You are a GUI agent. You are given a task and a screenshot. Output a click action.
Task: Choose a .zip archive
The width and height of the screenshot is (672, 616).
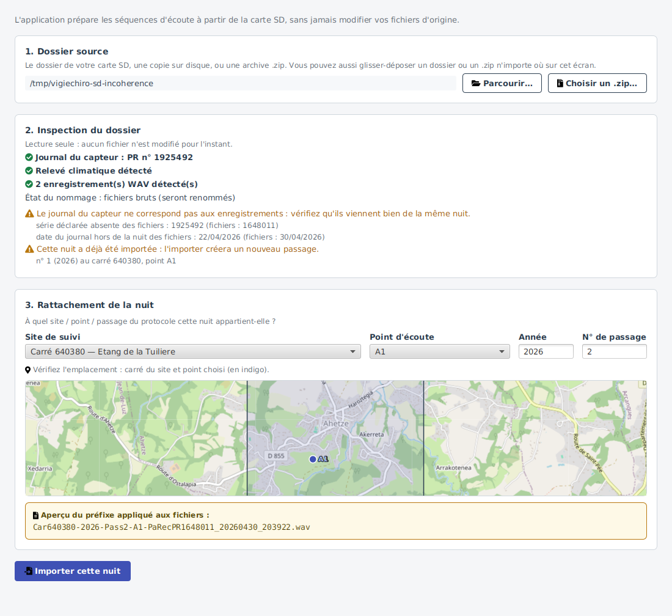point(597,83)
